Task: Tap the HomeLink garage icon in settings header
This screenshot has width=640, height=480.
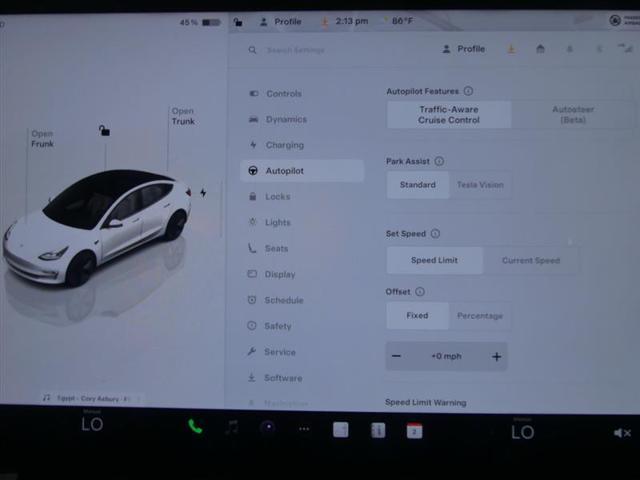Action: point(540,49)
